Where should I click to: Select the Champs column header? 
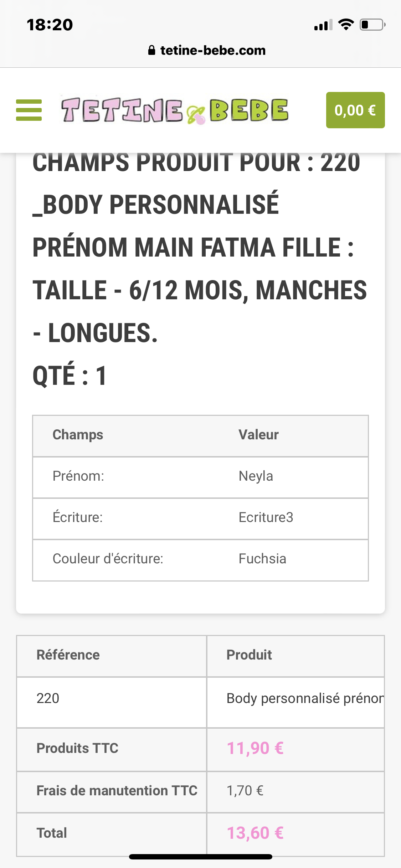coord(78,435)
